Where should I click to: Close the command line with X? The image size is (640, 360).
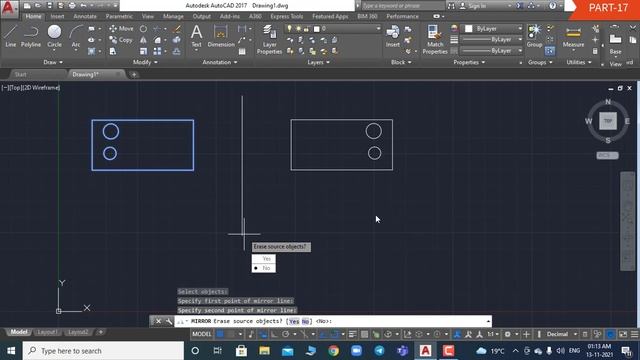click(158, 321)
